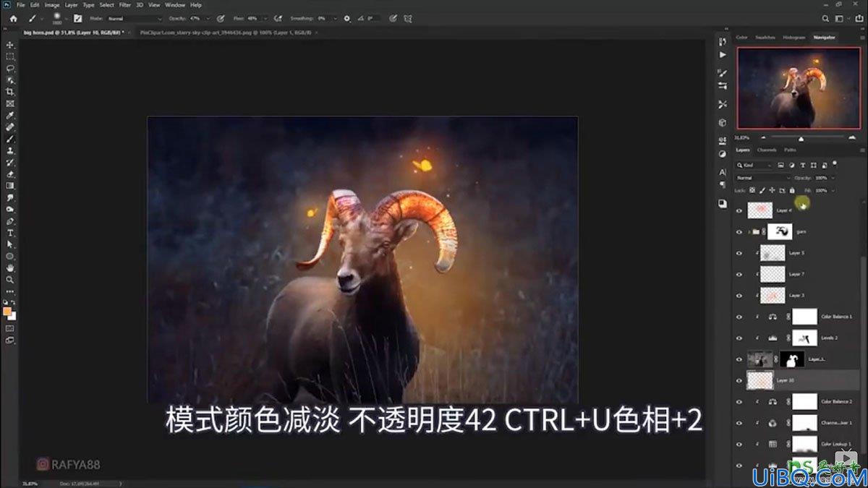Enable pressure for opacity icon
The height and width of the screenshot is (488, 868).
pos(219,18)
